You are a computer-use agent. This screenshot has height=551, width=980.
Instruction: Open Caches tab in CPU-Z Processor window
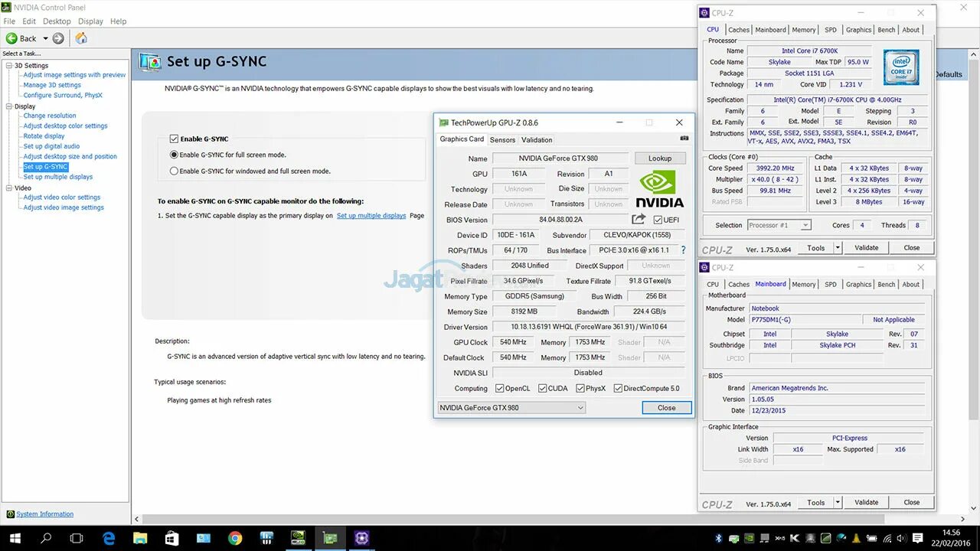739,30
